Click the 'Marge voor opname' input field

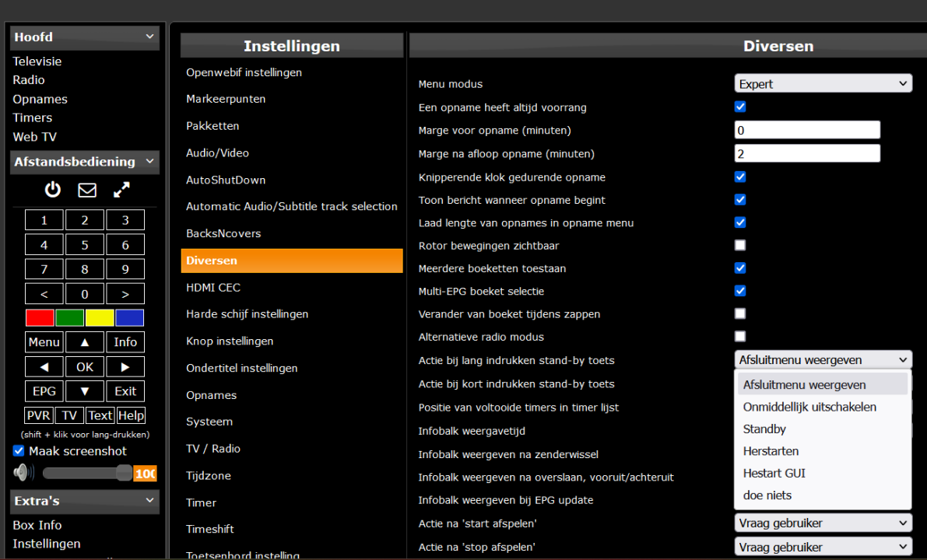[807, 129]
